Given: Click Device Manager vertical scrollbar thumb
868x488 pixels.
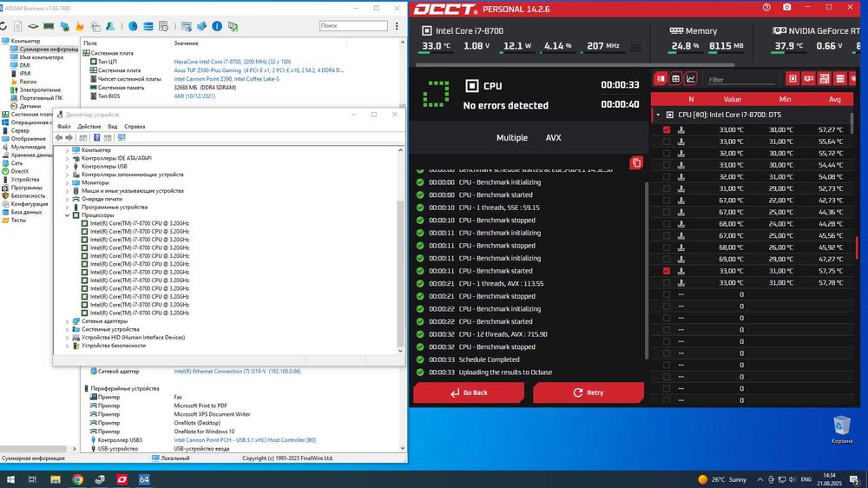Looking at the screenshot, I should (400, 273).
